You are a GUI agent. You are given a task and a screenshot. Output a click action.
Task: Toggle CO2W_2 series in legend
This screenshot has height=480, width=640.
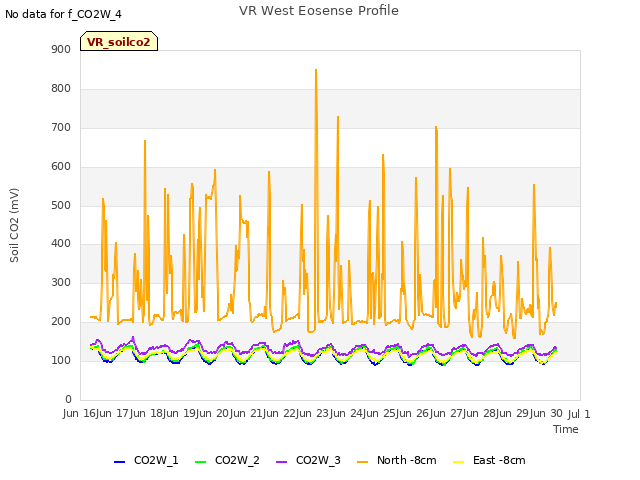227,460
